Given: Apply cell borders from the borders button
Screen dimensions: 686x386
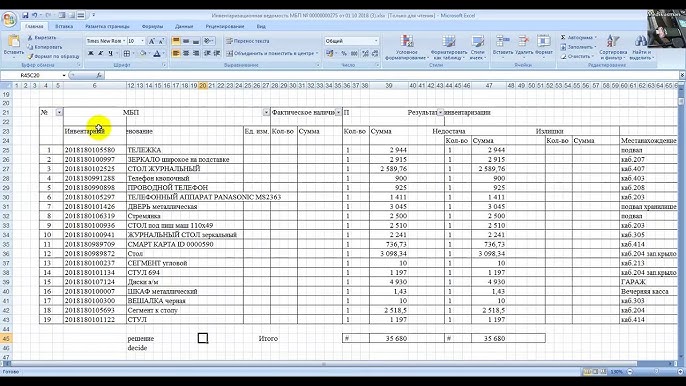Looking at the screenshot, I should [126, 53].
